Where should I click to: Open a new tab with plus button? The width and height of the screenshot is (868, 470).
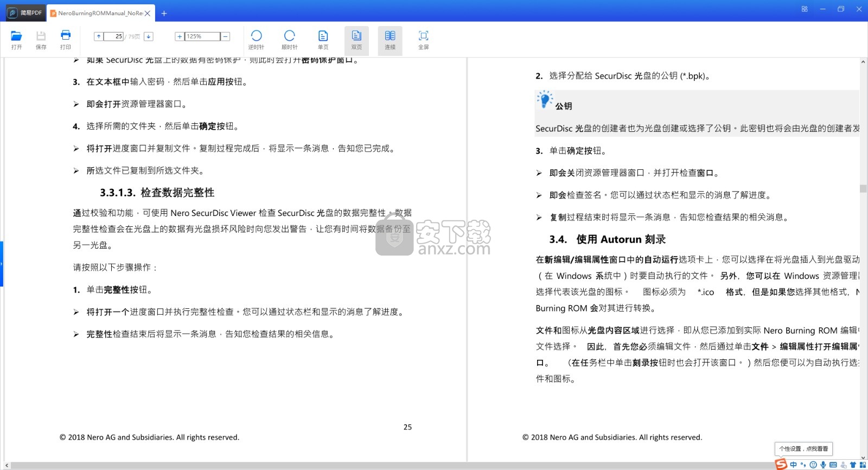click(x=164, y=13)
